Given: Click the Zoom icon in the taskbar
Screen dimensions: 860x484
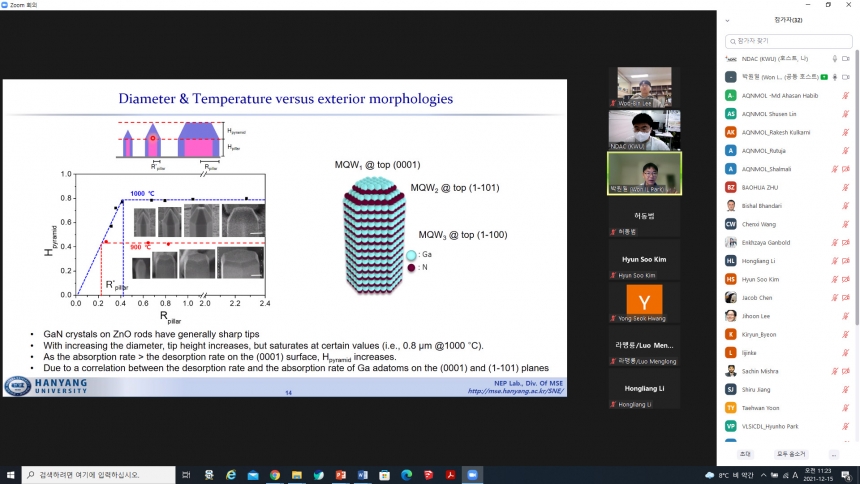Looking at the screenshot, I should tap(472, 475).
